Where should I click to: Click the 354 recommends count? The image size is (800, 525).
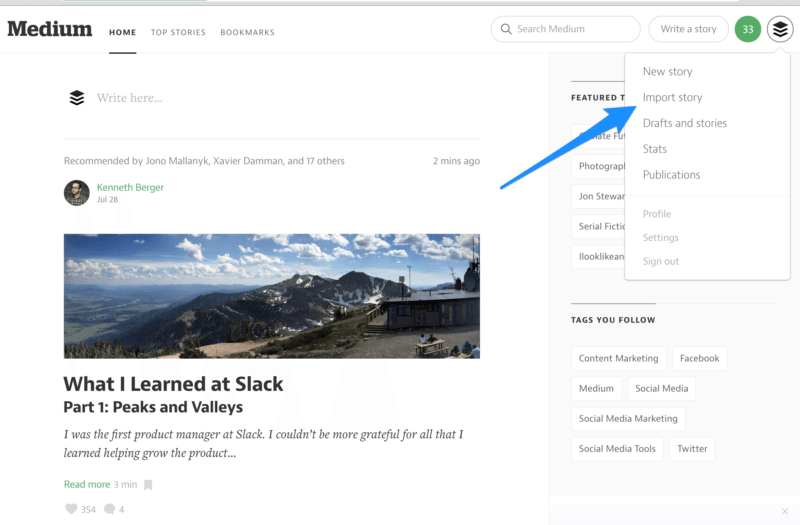[x=88, y=509]
